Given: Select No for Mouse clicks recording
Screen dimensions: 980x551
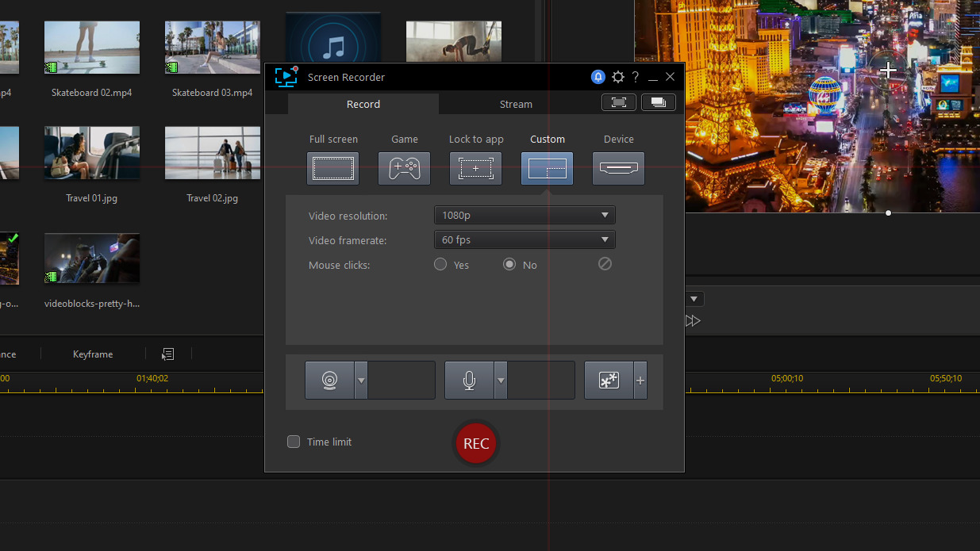Looking at the screenshot, I should pyautogui.click(x=509, y=264).
